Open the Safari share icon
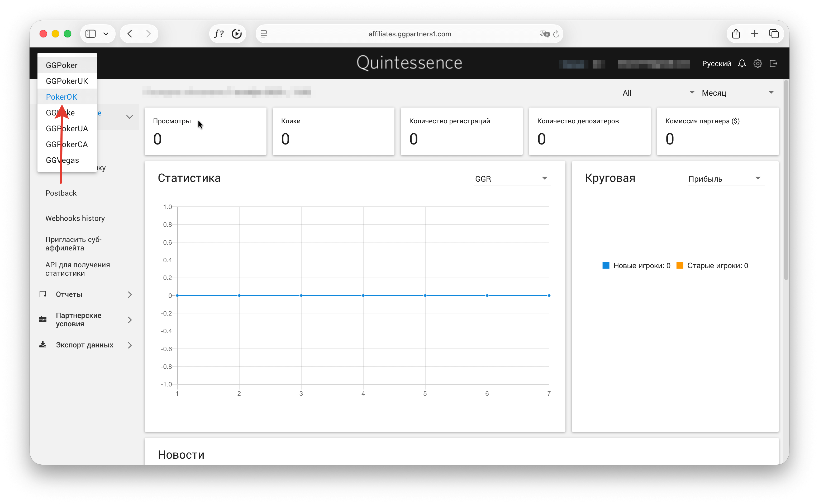This screenshot has width=819, height=504. click(736, 34)
